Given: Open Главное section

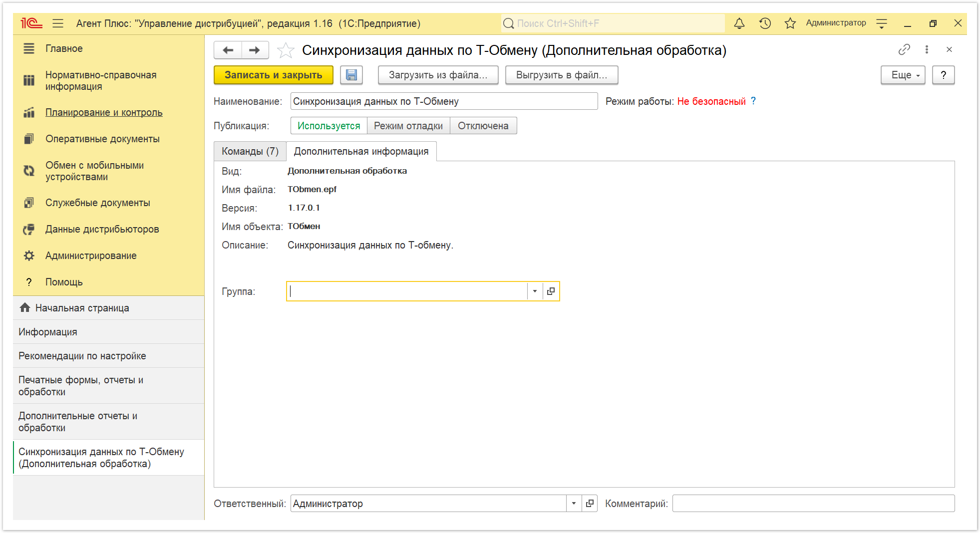Looking at the screenshot, I should pos(64,48).
